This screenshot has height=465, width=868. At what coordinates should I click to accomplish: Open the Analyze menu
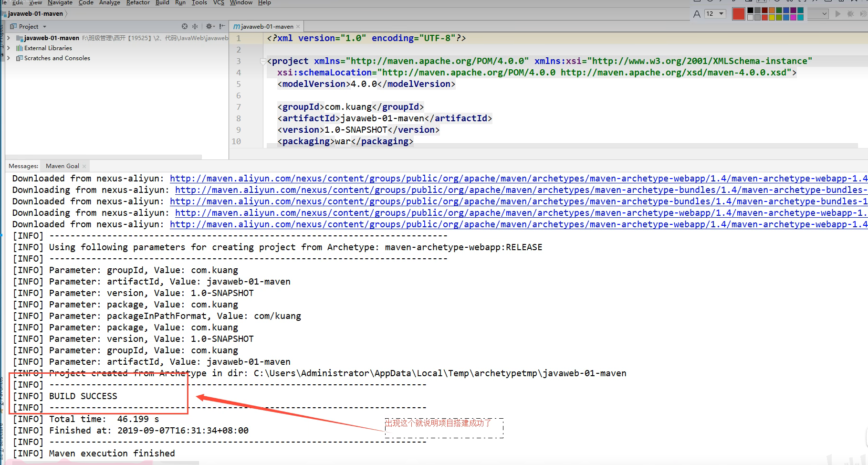110,2
